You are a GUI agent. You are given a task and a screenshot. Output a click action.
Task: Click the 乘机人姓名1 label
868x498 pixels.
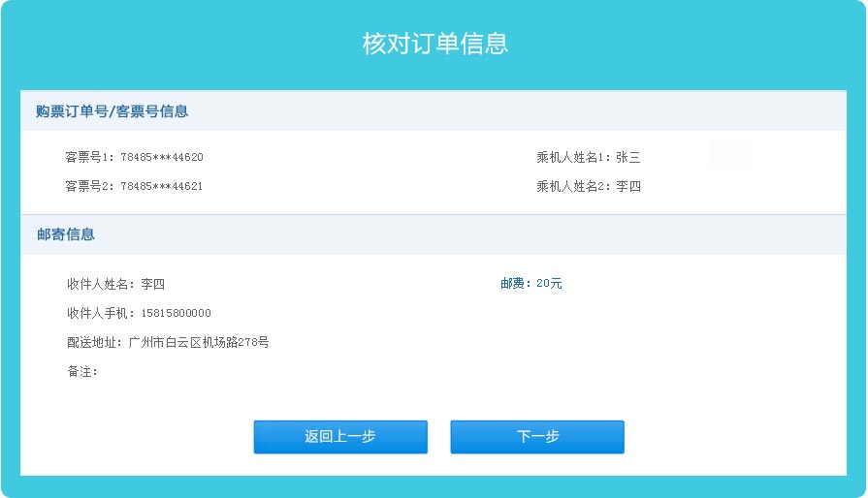click(572, 157)
